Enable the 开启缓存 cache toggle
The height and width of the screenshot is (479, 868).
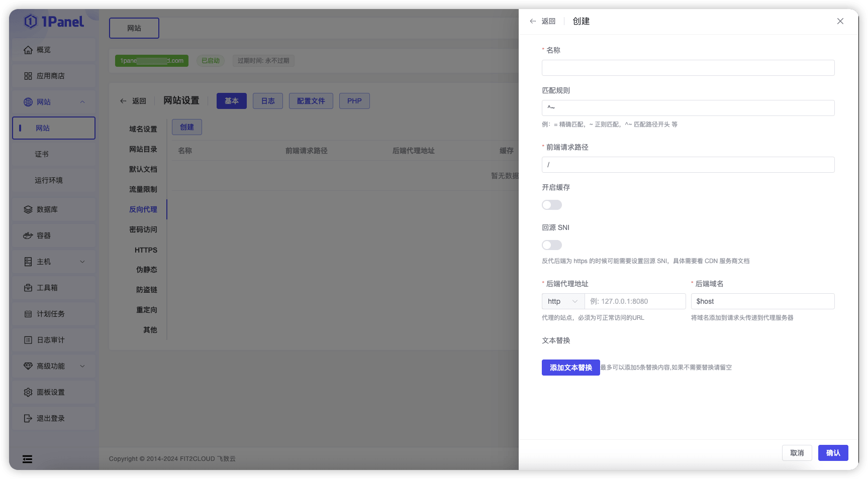click(551, 204)
